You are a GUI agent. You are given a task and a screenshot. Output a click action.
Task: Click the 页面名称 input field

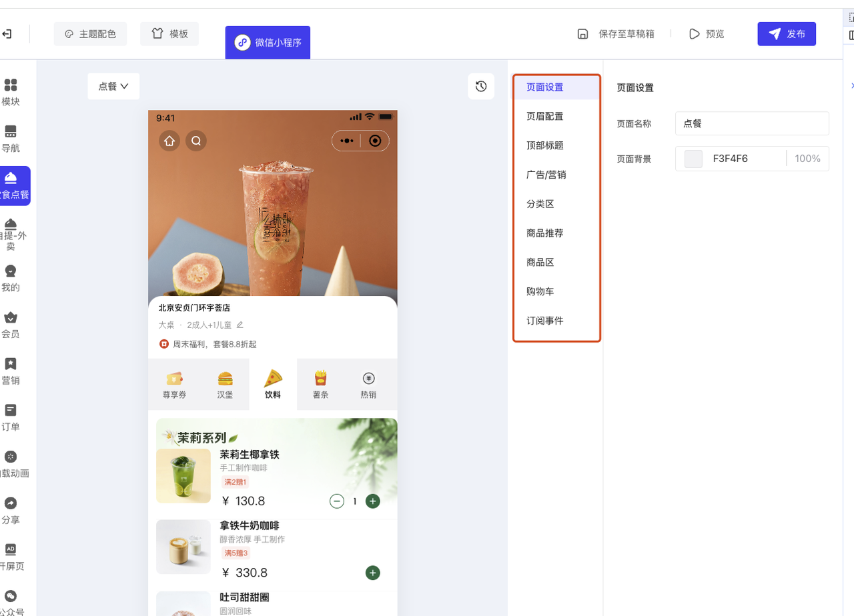tap(752, 123)
